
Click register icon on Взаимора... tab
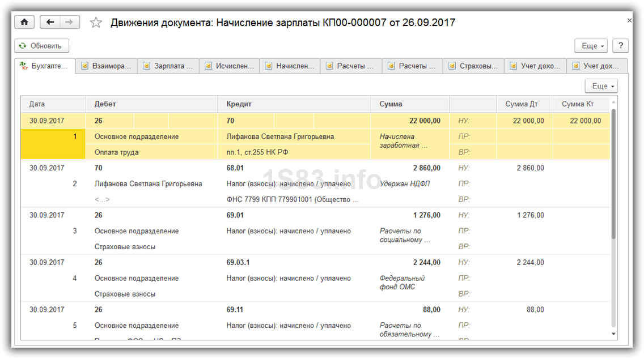click(84, 66)
